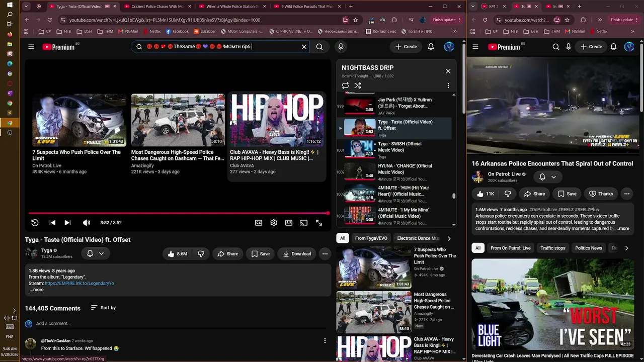Click Thanks on the right window video
The image size is (644, 362).
point(601,194)
